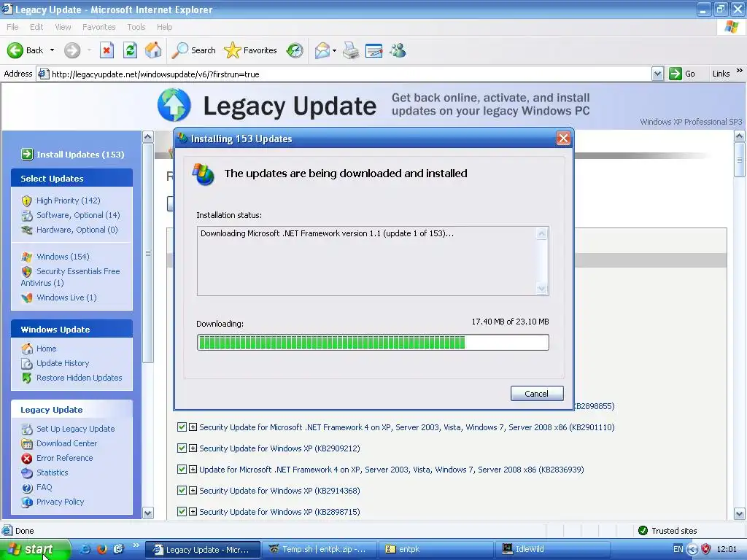Expand details for update KB2914368
This screenshot has width=747, height=560.
[x=193, y=490]
